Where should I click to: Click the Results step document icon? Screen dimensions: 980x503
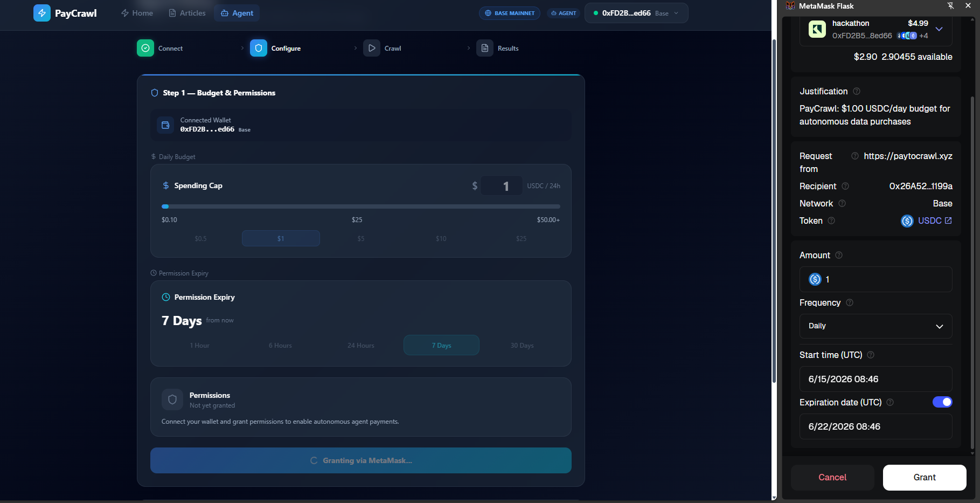click(x=485, y=48)
